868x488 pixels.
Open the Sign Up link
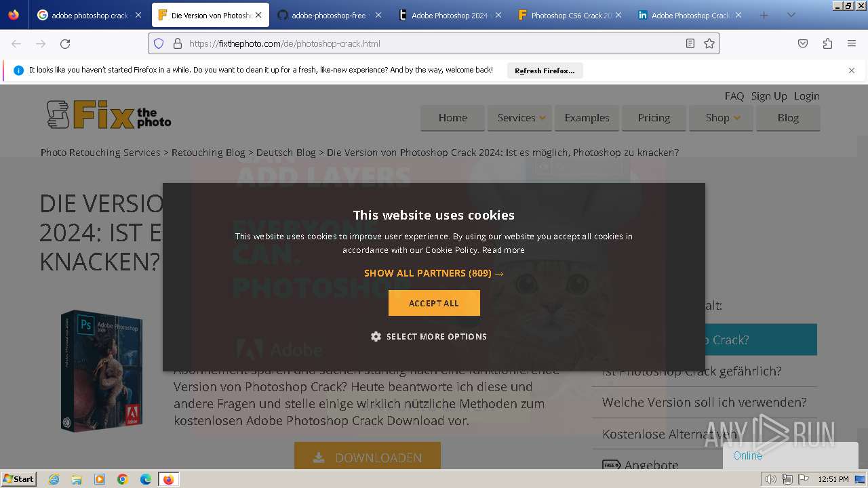(x=769, y=96)
